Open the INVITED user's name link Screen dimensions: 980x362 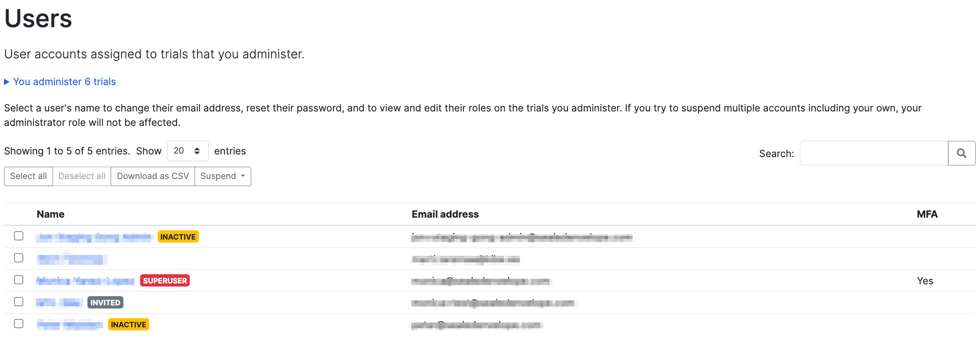(59, 303)
